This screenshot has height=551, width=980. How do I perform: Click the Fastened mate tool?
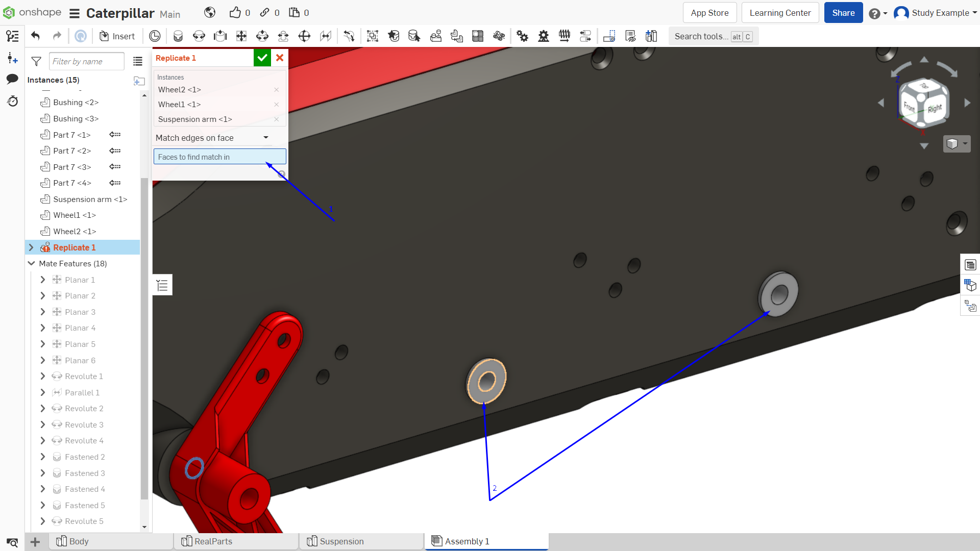[x=178, y=36]
